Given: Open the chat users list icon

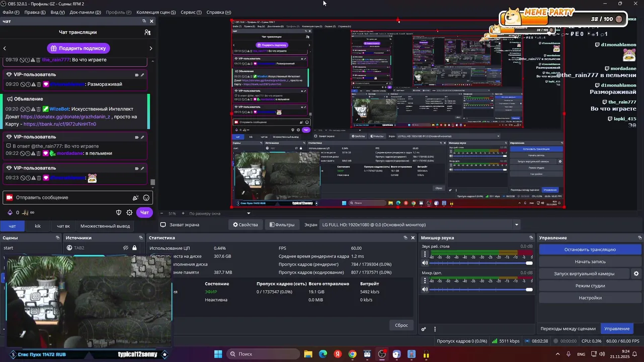Looking at the screenshot, I should [x=147, y=32].
